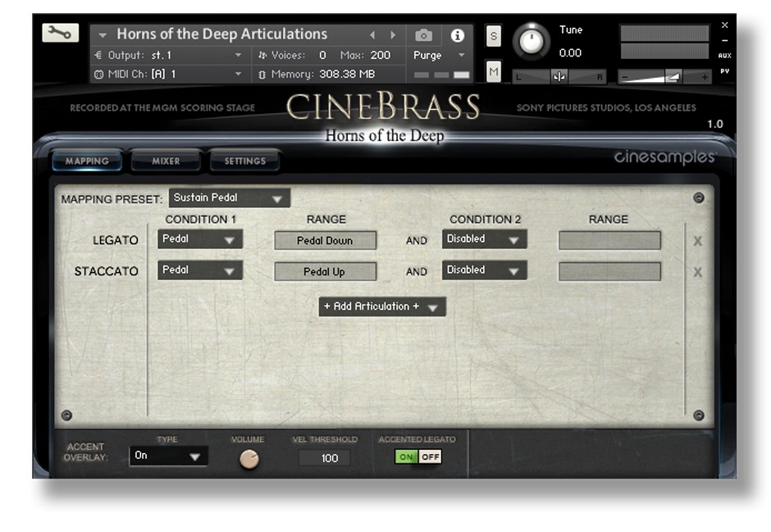Click the Max voices value 200
This screenshot has height=532, width=771.
[380, 55]
